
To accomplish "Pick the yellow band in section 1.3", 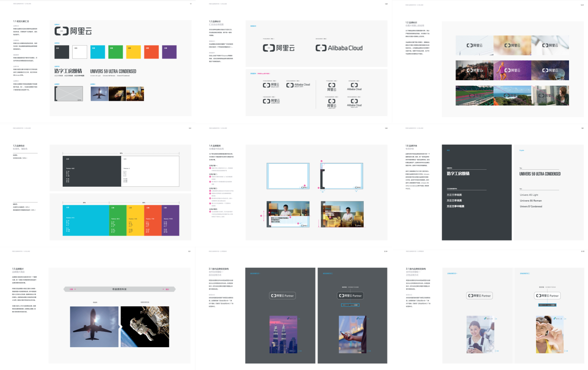I will pos(135,220).
